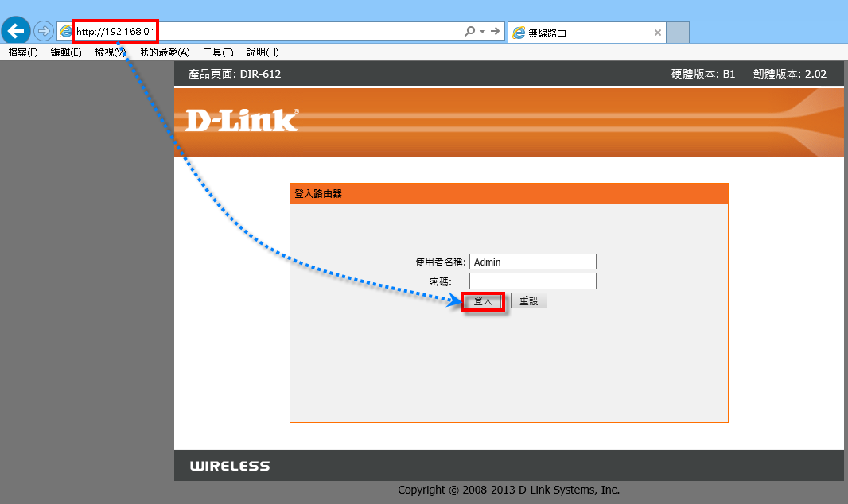Click the browser Back arrow button
The width and height of the screenshot is (848, 504).
pos(16,31)
